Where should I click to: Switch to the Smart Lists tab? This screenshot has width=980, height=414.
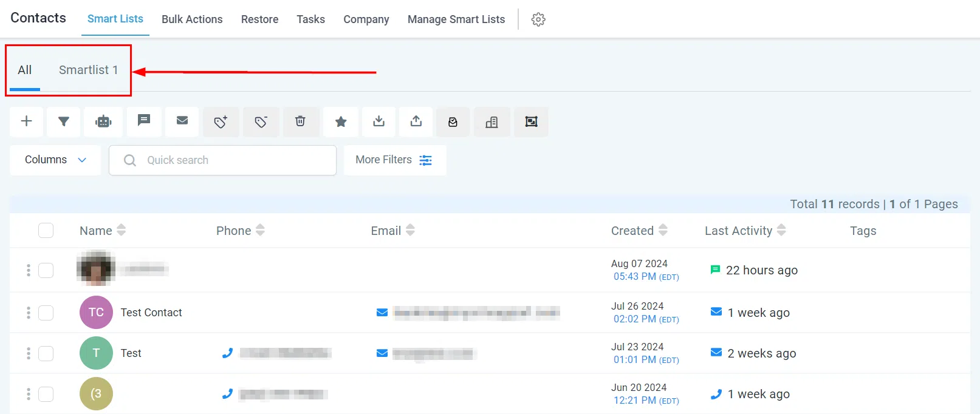click(115, 19)
